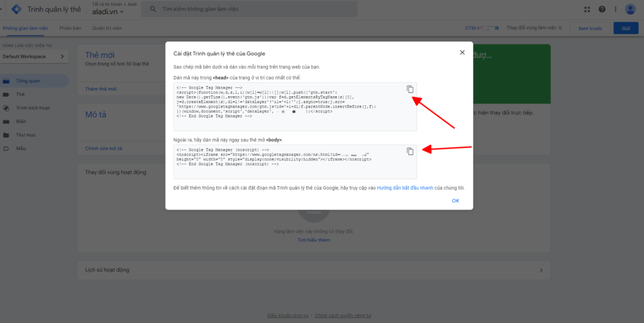Select Thẻ in the sidebar
The width and height of the screenshot is (644, 323).
click(21, 94)
